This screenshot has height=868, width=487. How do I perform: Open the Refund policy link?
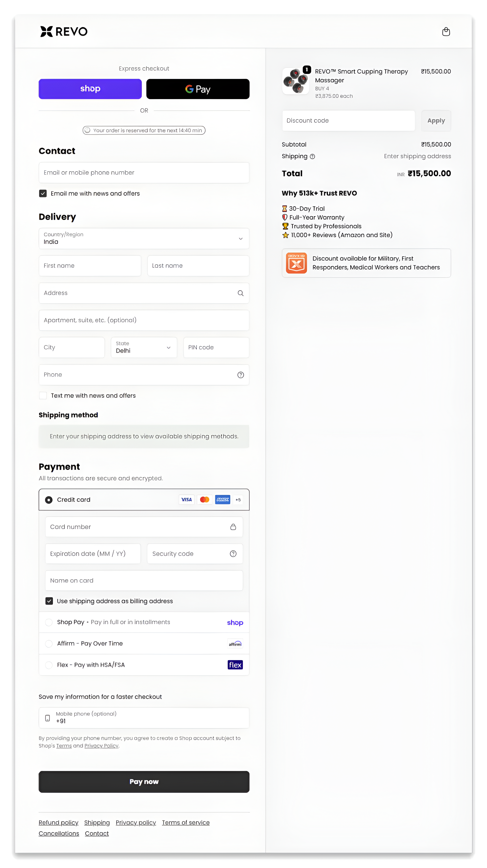(58, 823)
